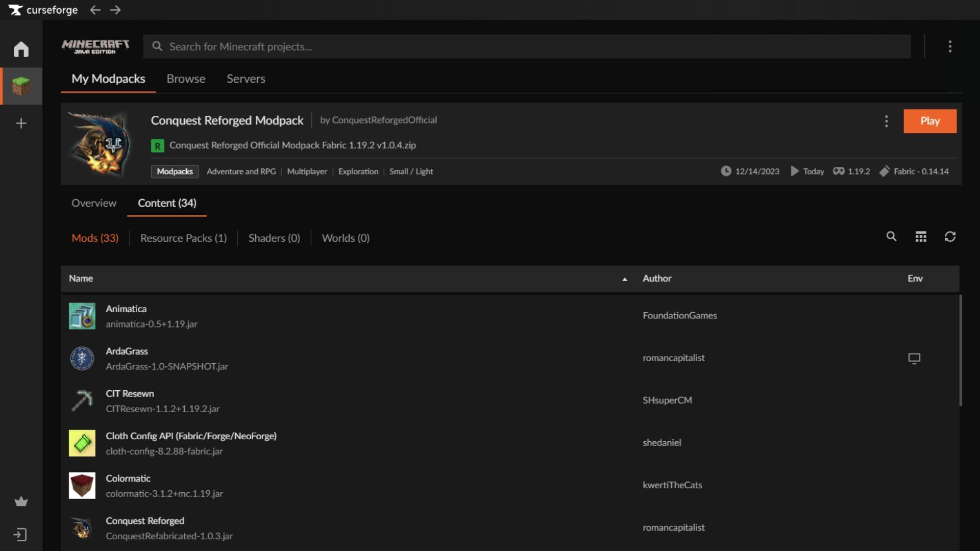The width and height of the screenshot is (980, 551).
Task: Open the three-dot menu near the search bar
Action: pyautogui.click(x=950, y=46)
